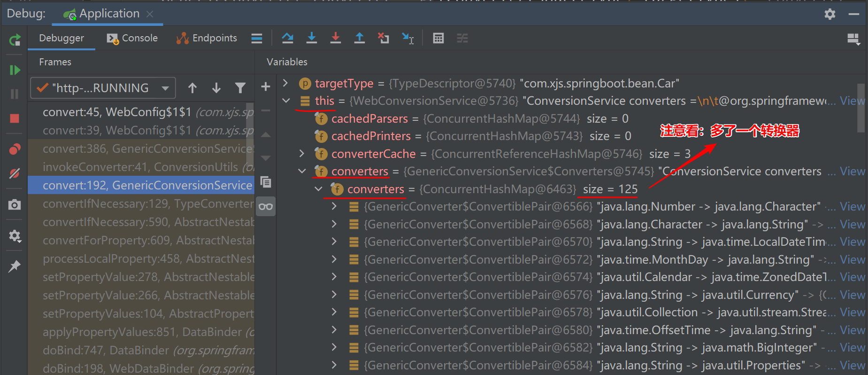
Task: Switch to the Console tab
Action: click(132, 38)
